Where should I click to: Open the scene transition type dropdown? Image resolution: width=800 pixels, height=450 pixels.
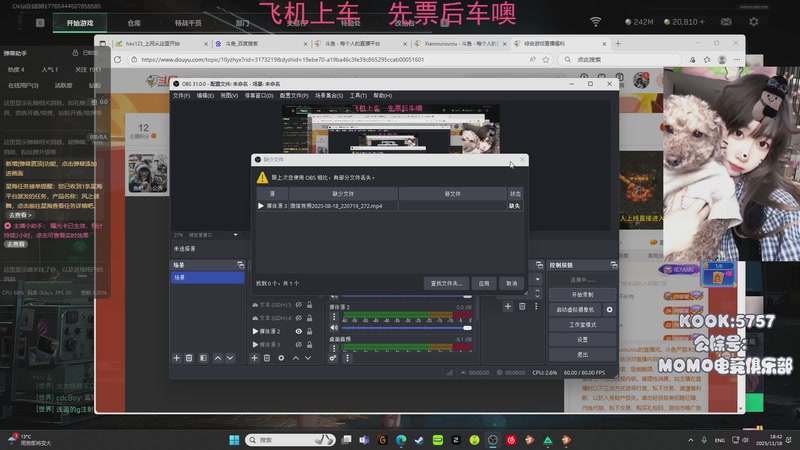tap(537, 280)
